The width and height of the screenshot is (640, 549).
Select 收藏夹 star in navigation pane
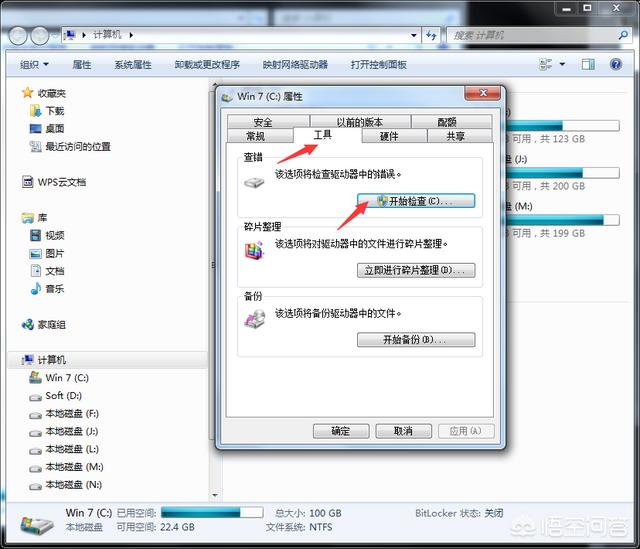pyautogui.click(x=44, y=93)
